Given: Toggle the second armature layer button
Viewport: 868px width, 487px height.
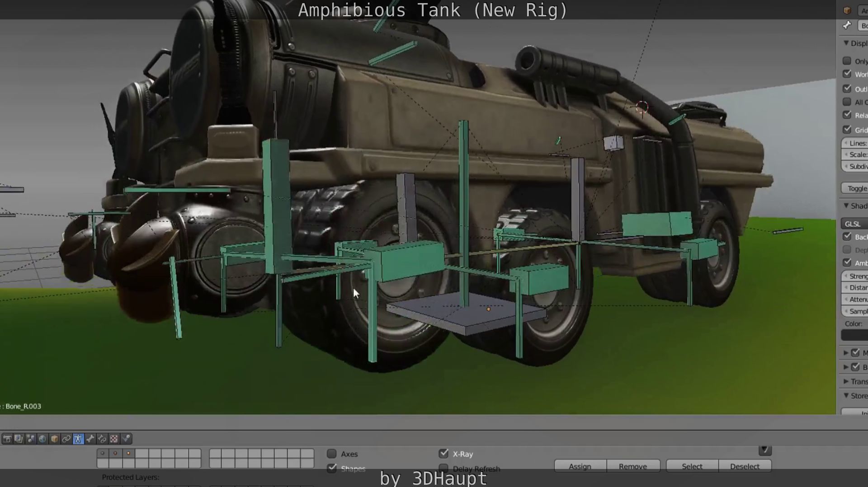Looking at the screenshot, I should point(116,453).
